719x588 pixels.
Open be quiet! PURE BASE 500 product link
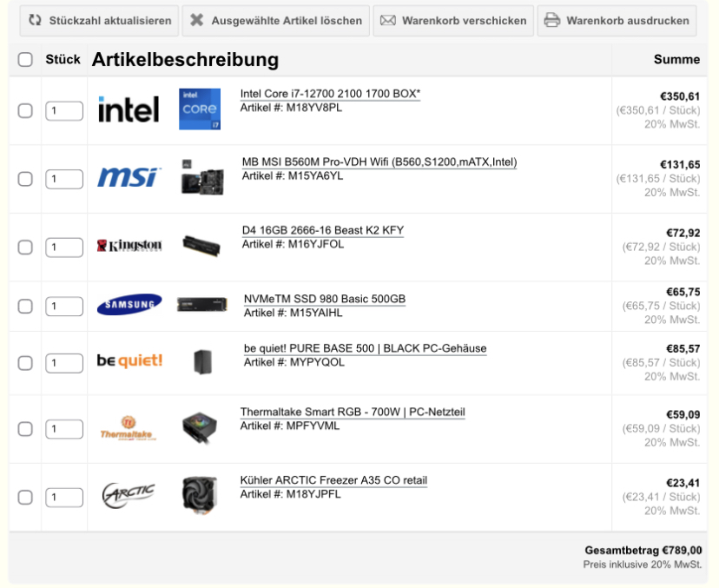[x=365, y=349]
